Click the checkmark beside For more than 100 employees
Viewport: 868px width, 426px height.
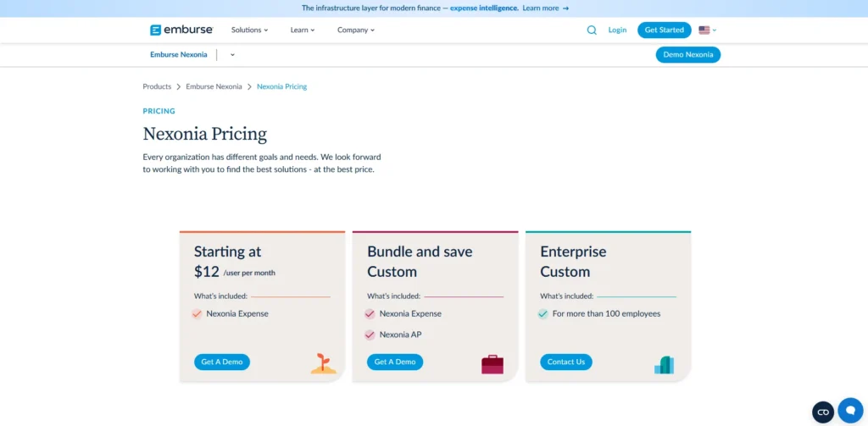(542, 313)
